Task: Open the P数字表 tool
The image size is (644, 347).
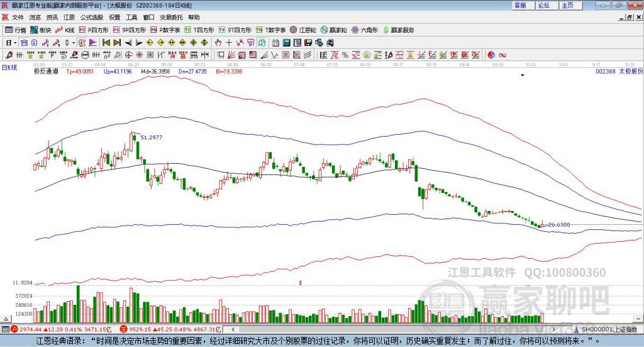Action: (165, 30)
